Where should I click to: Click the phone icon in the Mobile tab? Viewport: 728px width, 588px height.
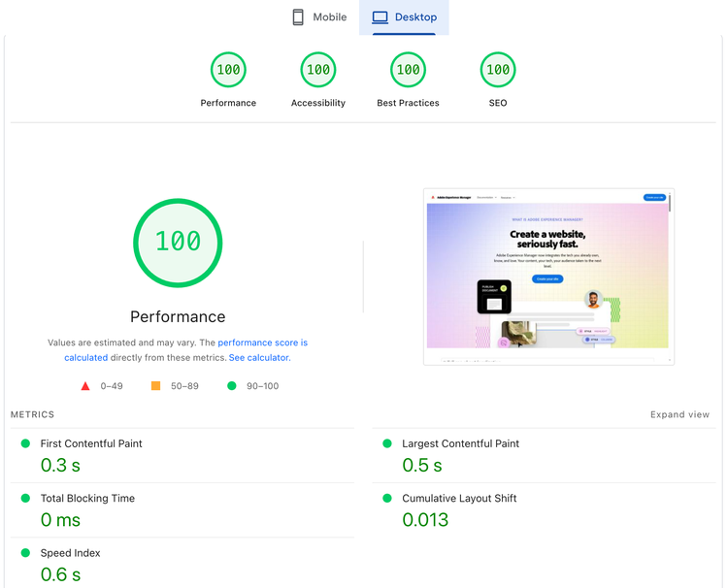298,17
